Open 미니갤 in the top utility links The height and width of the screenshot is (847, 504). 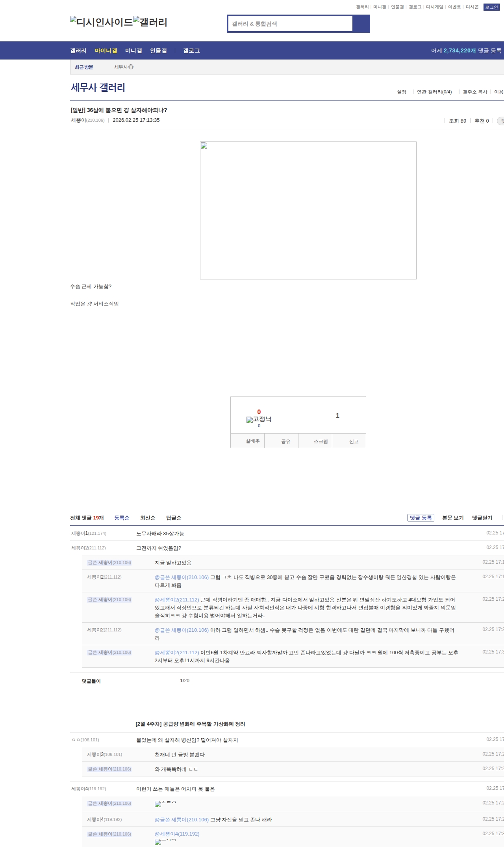(x=380, y=7)
